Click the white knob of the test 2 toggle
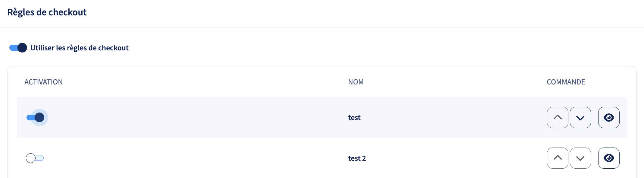 pyautogui.click(x=31, y=158)
